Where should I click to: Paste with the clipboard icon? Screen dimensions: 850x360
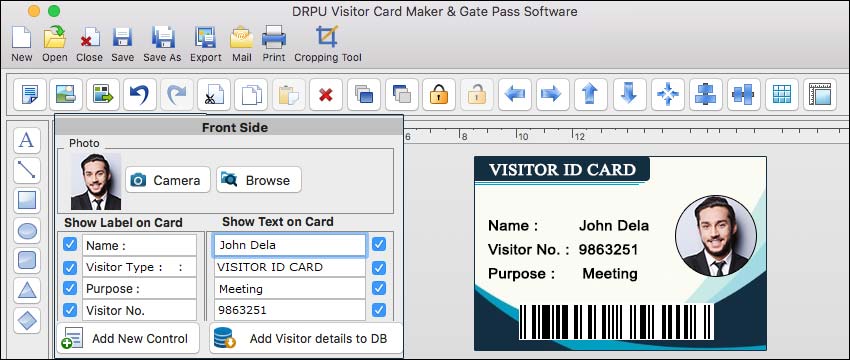[x=288, y=95]
